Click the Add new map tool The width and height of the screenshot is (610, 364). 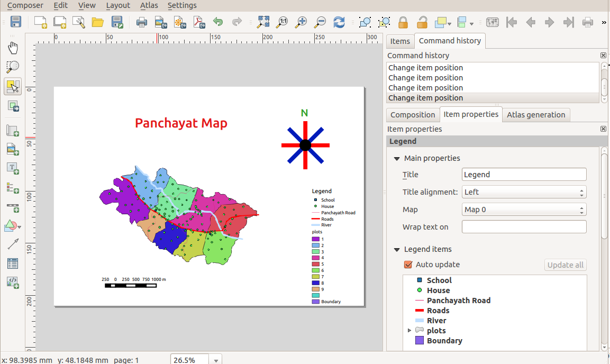(13, 131)
